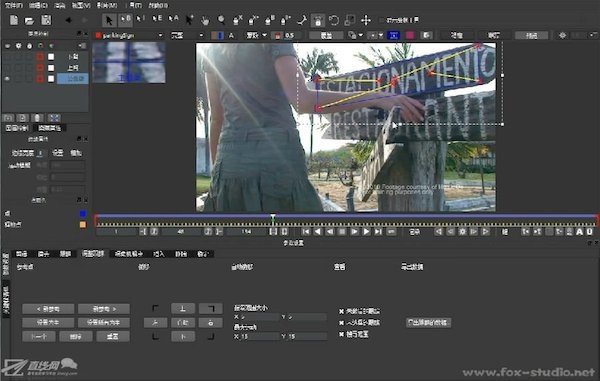Uncheck the bottom checkbox beside the Y 15 field

point(341,334)
